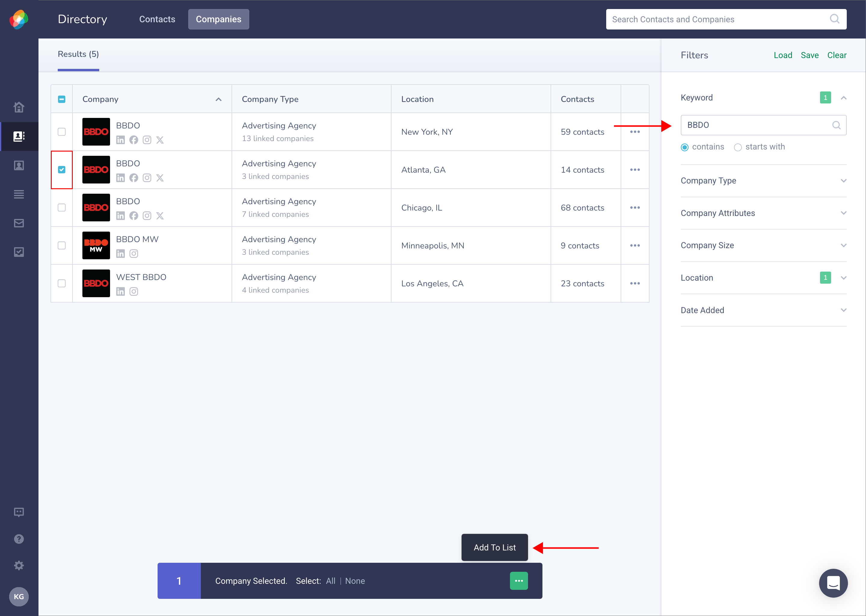Expand the Location filter

pyautogui.click(x=843, y=278)
